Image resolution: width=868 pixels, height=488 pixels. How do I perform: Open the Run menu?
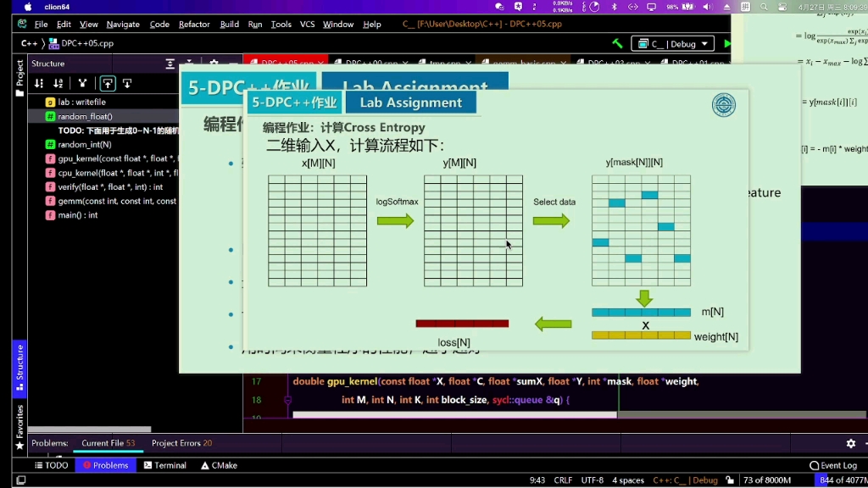point(254,25)
